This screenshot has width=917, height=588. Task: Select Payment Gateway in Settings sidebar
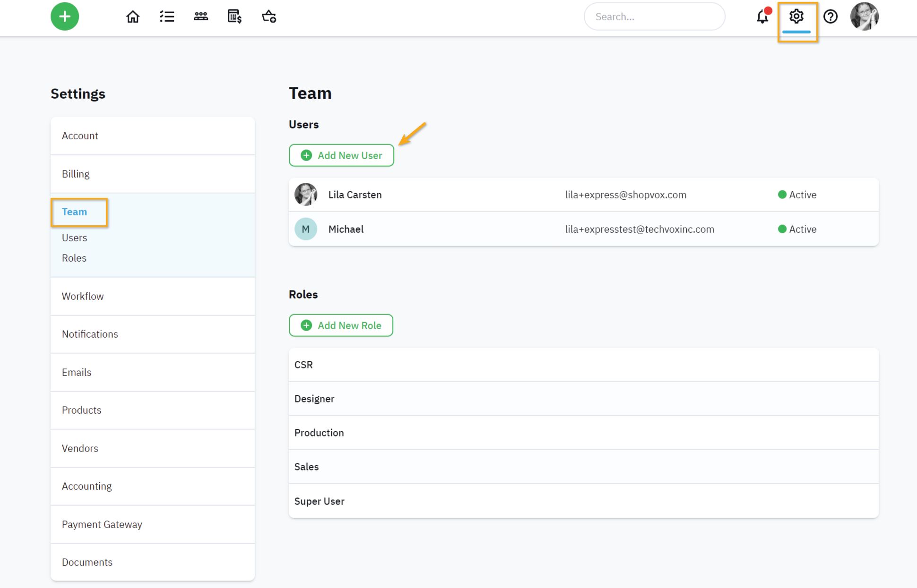153,524
